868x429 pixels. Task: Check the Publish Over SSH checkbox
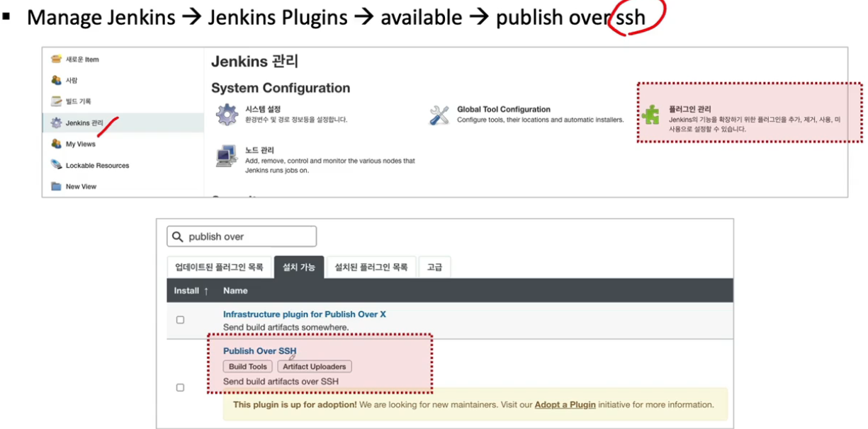(180, 387)
